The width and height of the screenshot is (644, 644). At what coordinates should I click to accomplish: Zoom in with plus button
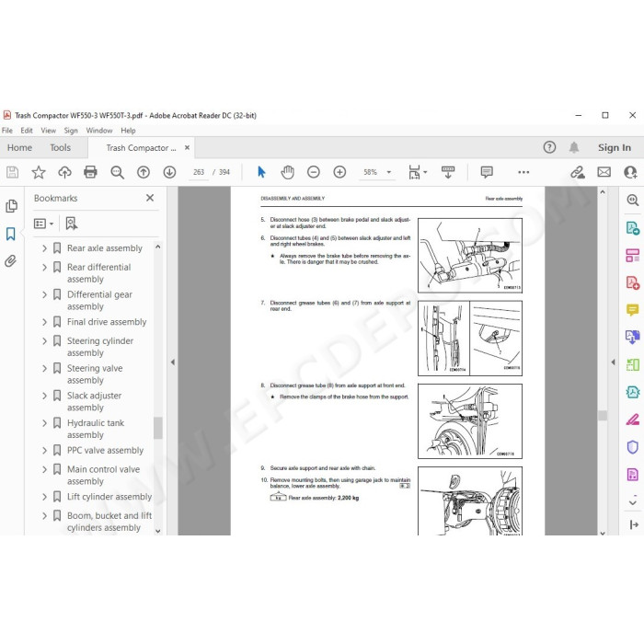coord(339,172)
